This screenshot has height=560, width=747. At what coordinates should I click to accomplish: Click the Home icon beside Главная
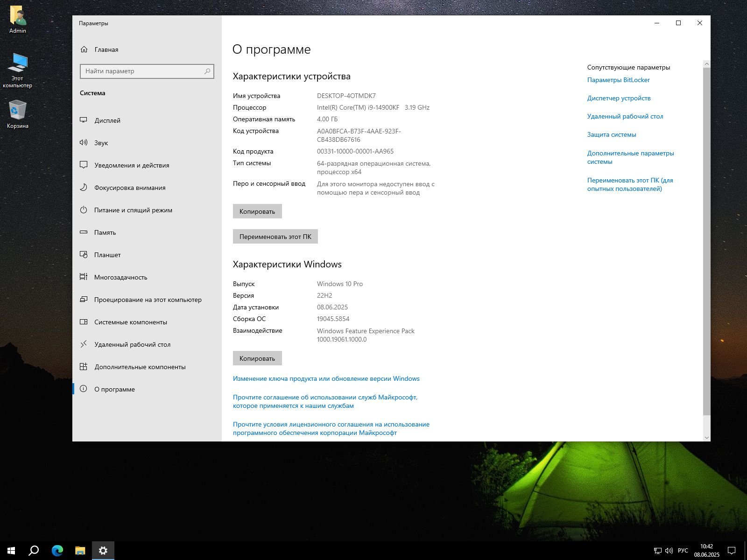click(84, 49)
